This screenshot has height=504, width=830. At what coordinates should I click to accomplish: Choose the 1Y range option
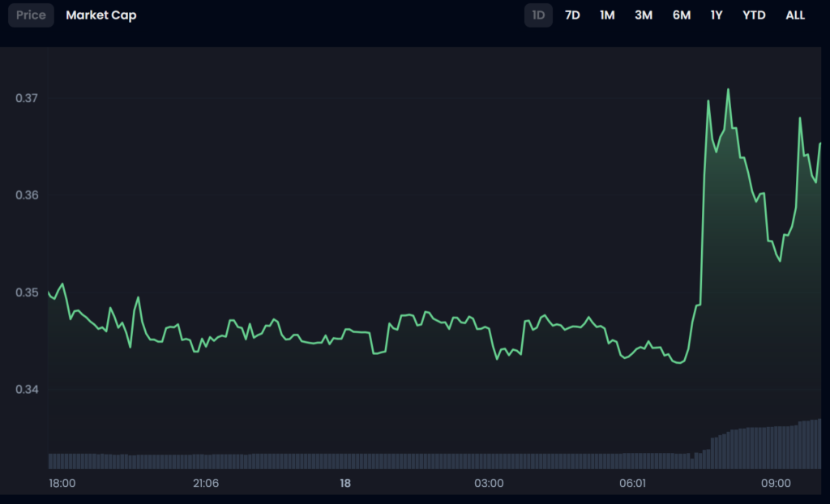(717, 15)
